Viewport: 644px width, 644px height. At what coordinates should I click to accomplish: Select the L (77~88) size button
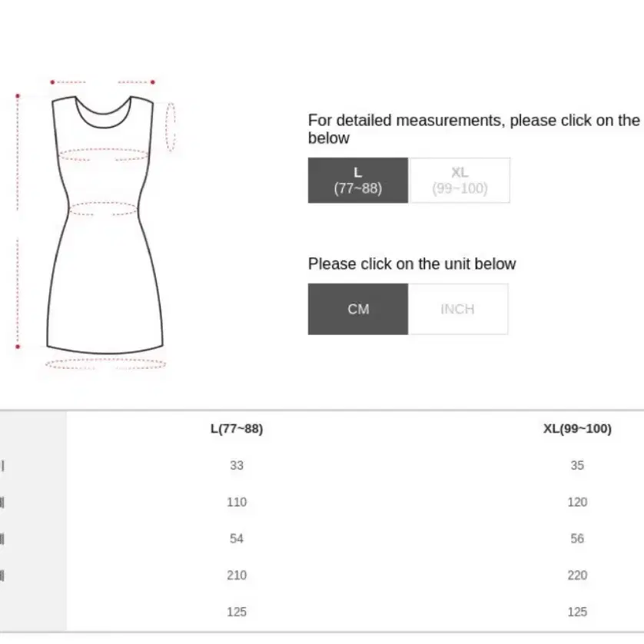click(357, 181)
